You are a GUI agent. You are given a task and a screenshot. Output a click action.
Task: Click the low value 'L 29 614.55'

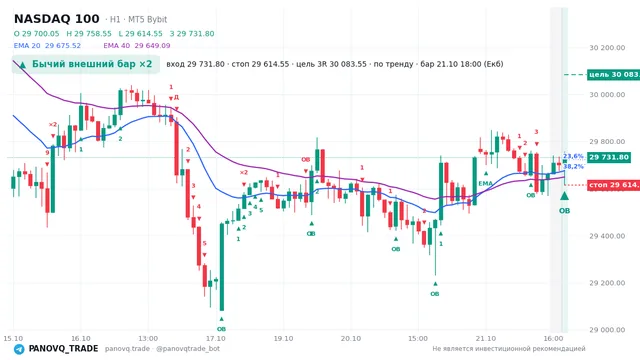pyautogui.click(x=140, y=34)
